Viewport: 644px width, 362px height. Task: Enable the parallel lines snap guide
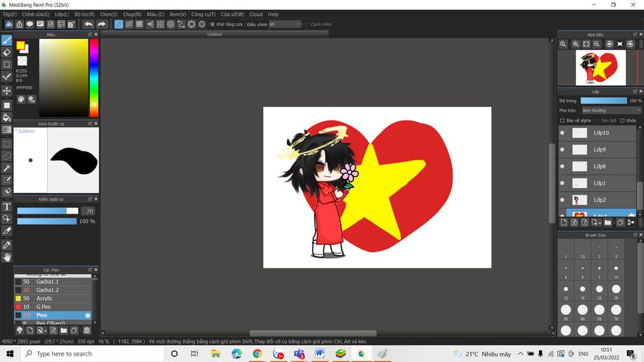click(x=129, y=25)
